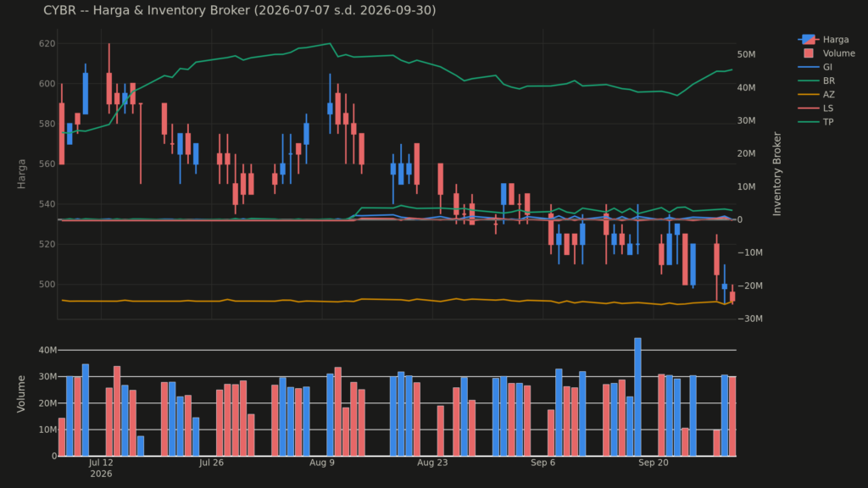This screenshot has height=488, width=868.
Task: Click the 'Aug 23' date tick label
Action: [432, 463]
